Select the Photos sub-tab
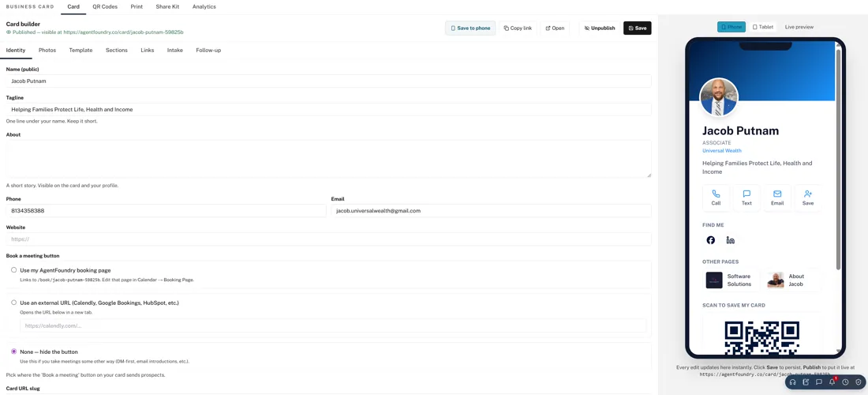This screenshot has height=395, width=868. tap(47, 50)
